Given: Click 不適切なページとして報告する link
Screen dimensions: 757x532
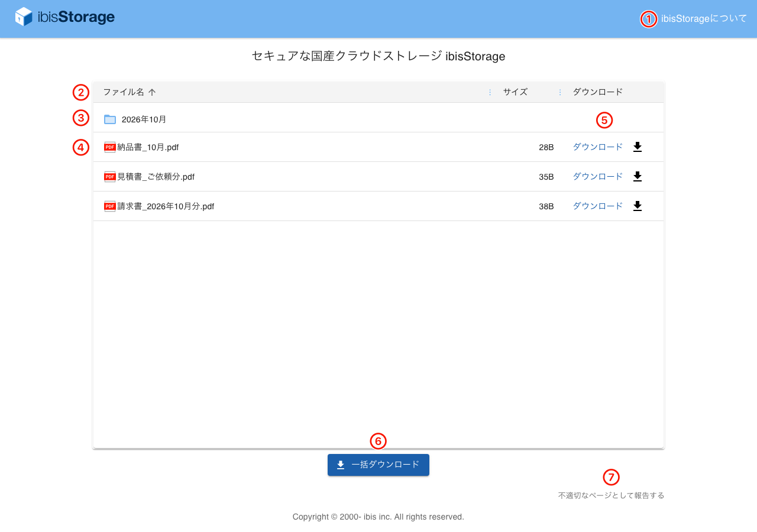Looking at the screenshot, I should 612,495.
